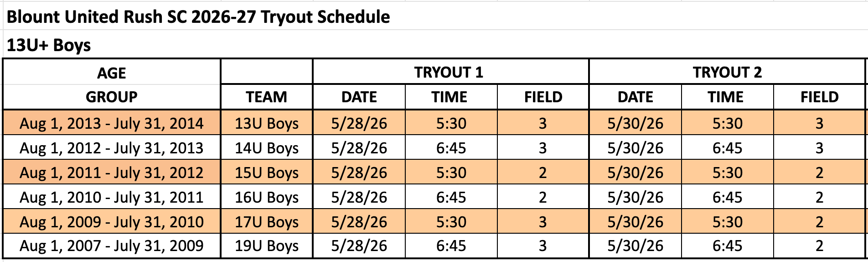Click the TEAM column header
Viewport: 868px width, 262px height.
267,97
